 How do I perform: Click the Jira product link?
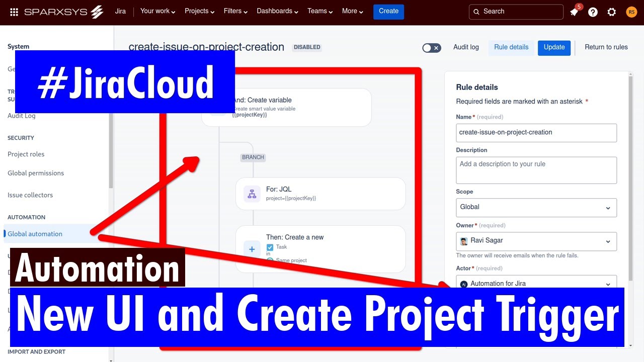coord(120,11)
